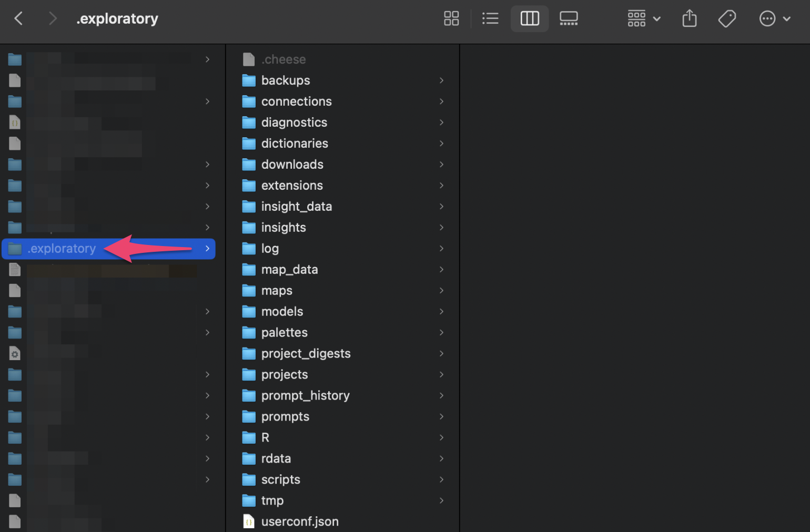Viewport: 810px width, 532px height.
Task: Select the prompt_history folder name
Action: click(x=306, y=396)
